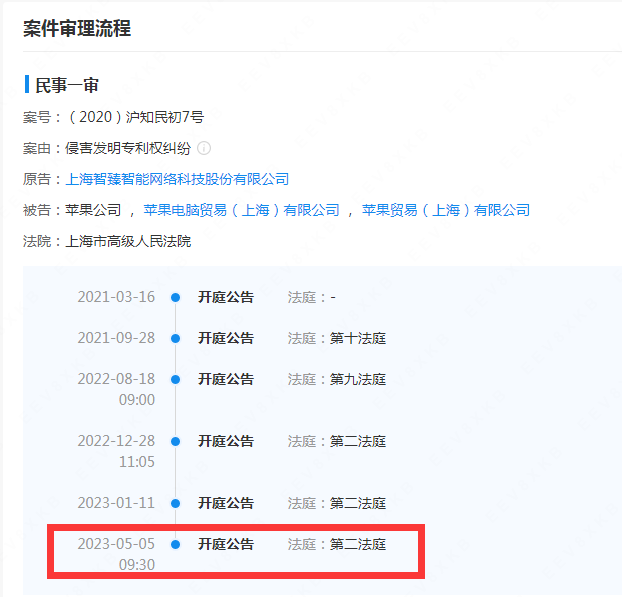The height and width of the screenshot is (597, 622).
Task: Click the time 09:00
Action: (137, 400)
